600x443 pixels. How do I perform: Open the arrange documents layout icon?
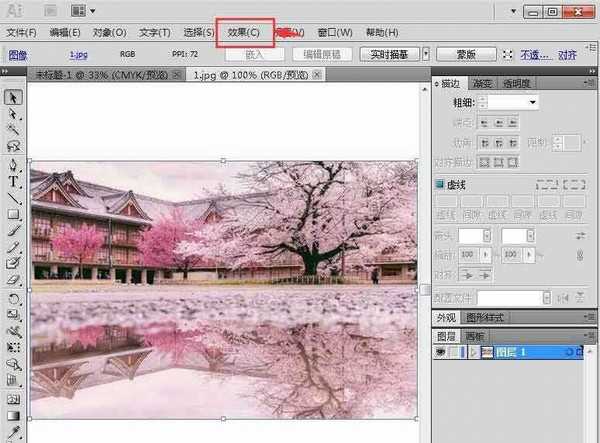[79, 11]
